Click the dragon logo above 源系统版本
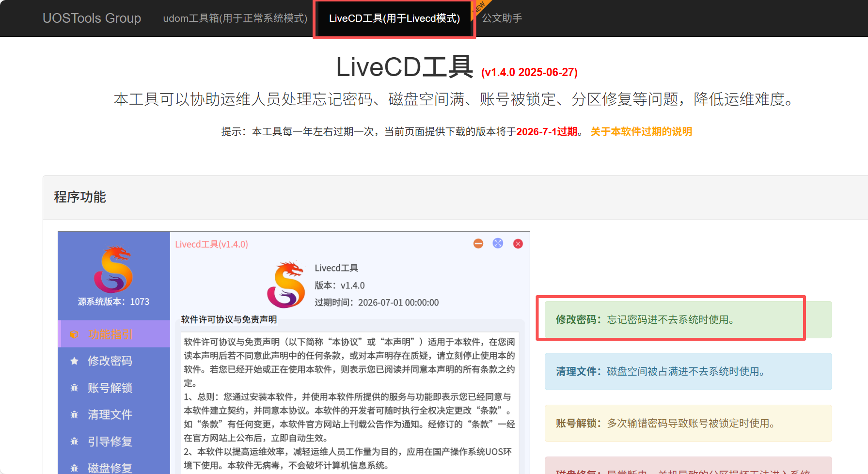The image size is (868, 474). tap(113, 269)
